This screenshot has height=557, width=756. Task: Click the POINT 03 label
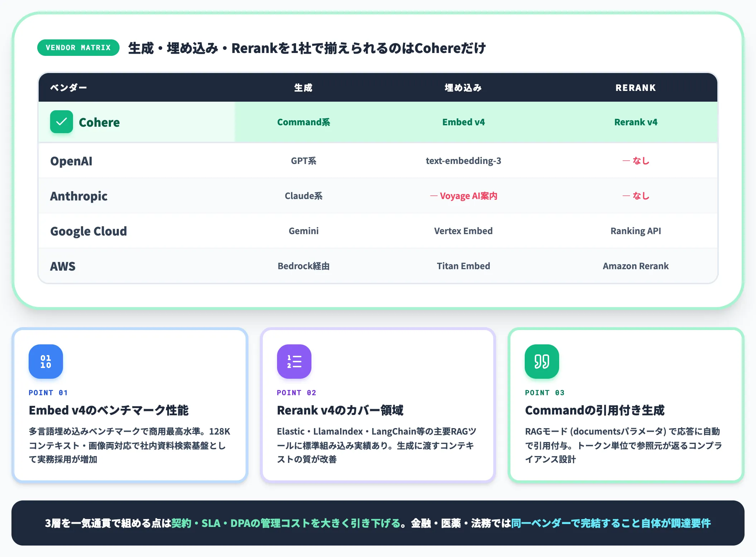(x=544, y=393)
